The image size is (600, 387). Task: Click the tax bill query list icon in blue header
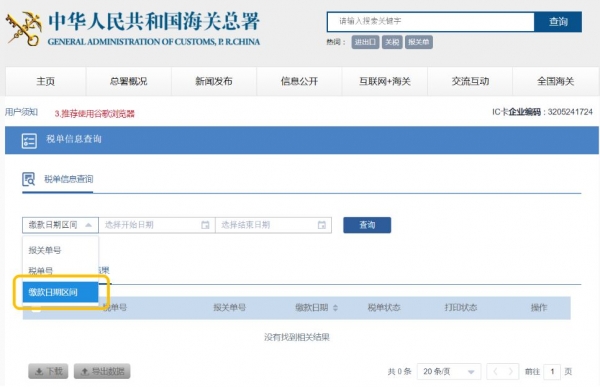pyautogui.click(x=29, y=140)
